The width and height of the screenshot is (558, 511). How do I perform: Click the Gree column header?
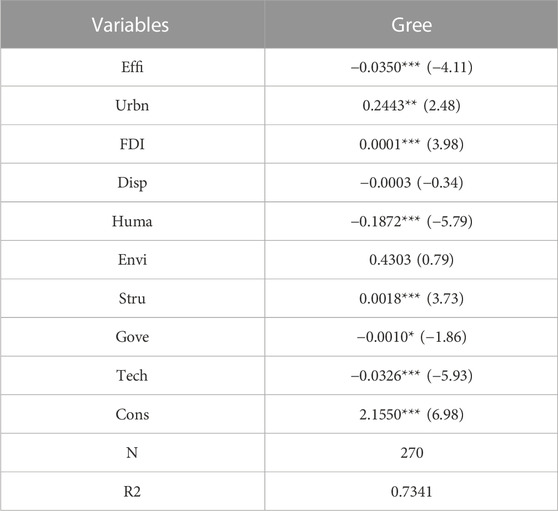(411, 25)
